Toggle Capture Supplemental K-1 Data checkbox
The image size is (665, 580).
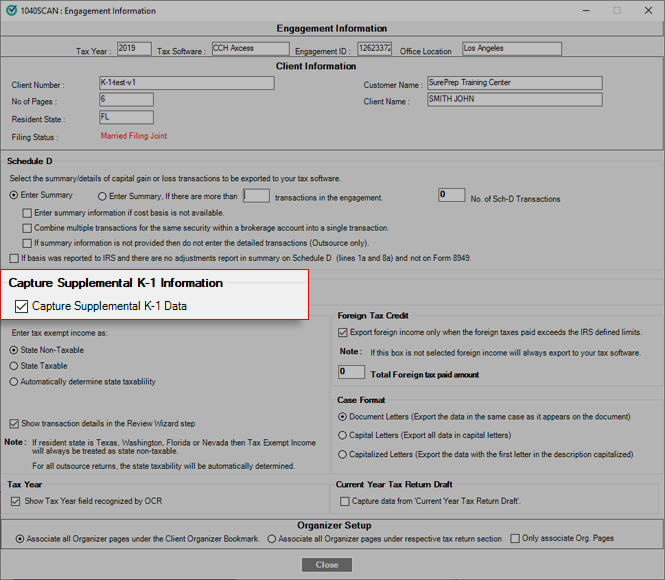click(x=21, y=306)
